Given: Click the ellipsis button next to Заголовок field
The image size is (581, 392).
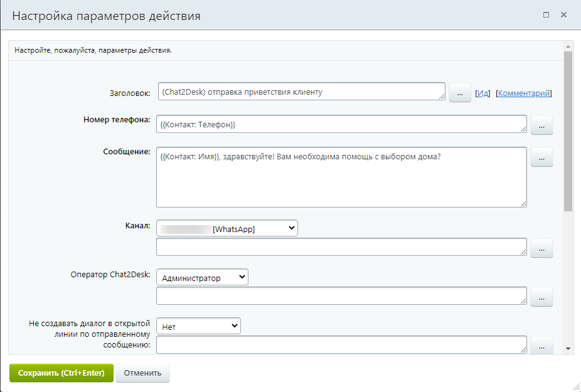Looking at the screenshot, I should (459, 93).
